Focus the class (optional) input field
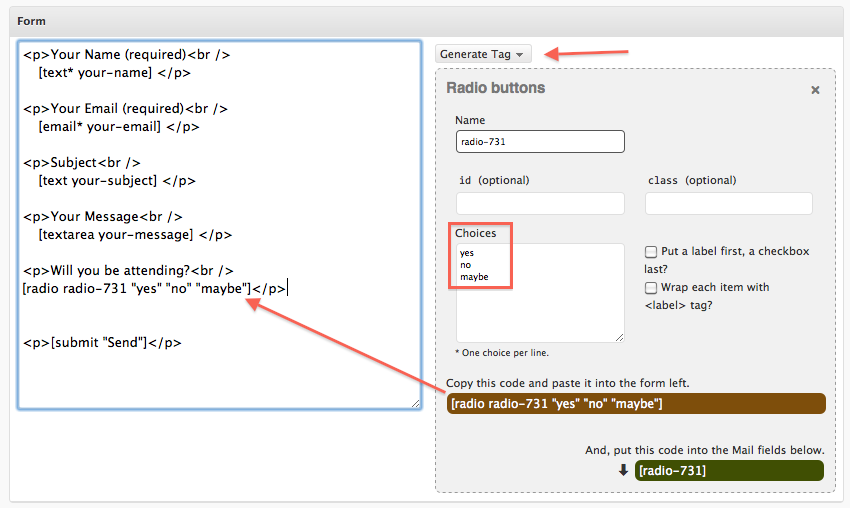This screenshot has width=850, height=508. 728,204
